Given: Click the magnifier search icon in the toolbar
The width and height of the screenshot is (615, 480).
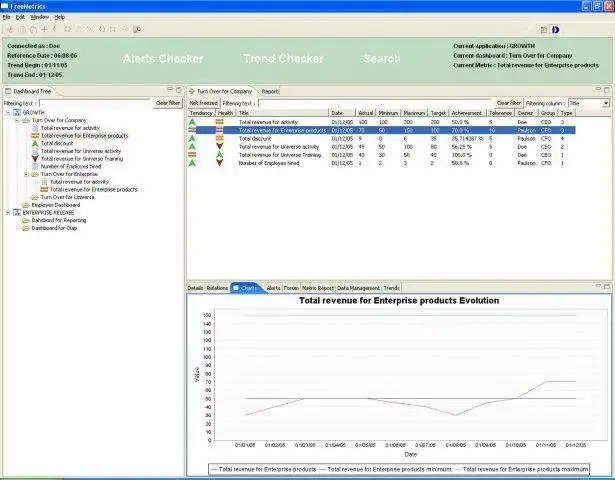Looking at the screenshot, I should (137, 29).
